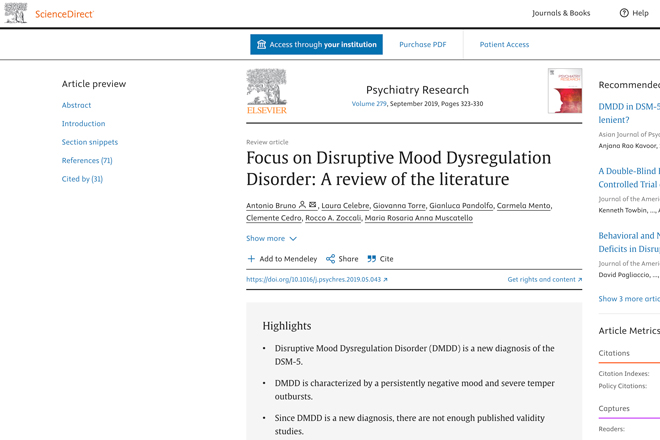The height and width of the screenshot is (440, 660).
Task: Click Add to Mendeley button
Action: coord(282,259)
